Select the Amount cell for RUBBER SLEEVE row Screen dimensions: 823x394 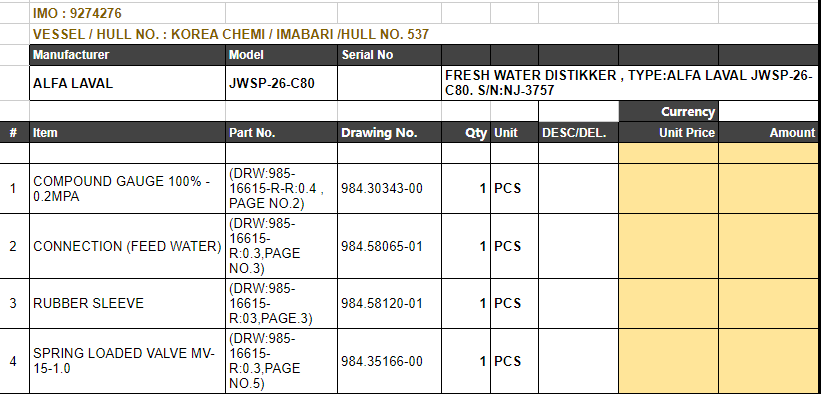[x=768, y=304]
